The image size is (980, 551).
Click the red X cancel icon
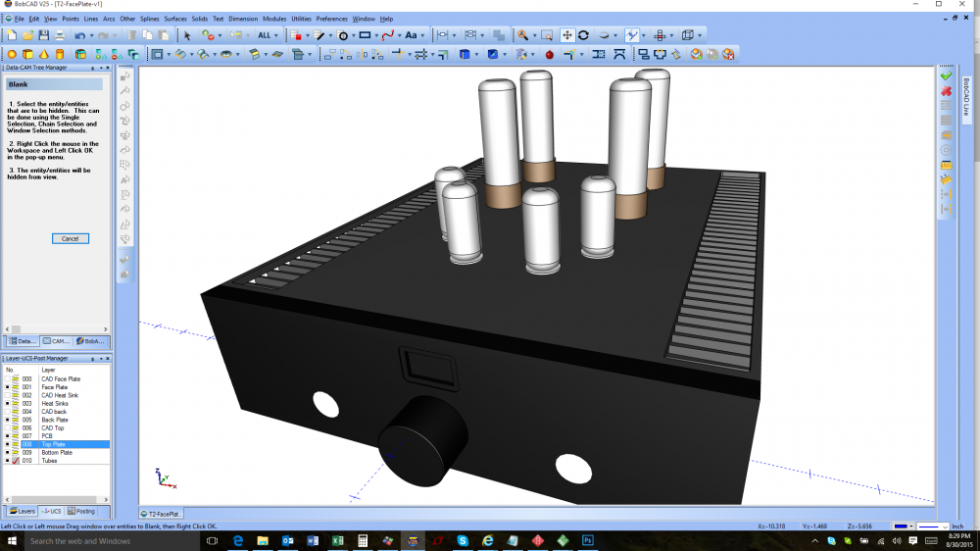[x=946, y=91]
